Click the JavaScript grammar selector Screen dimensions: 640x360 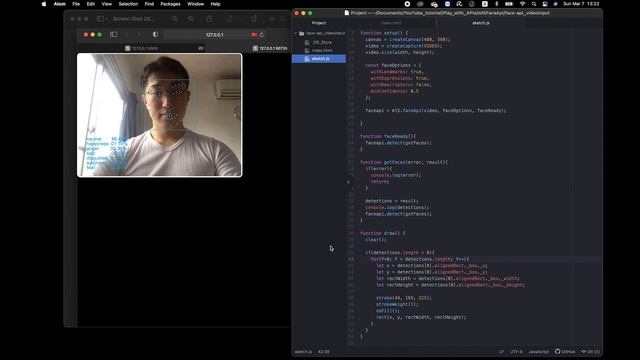click(539, 351)
